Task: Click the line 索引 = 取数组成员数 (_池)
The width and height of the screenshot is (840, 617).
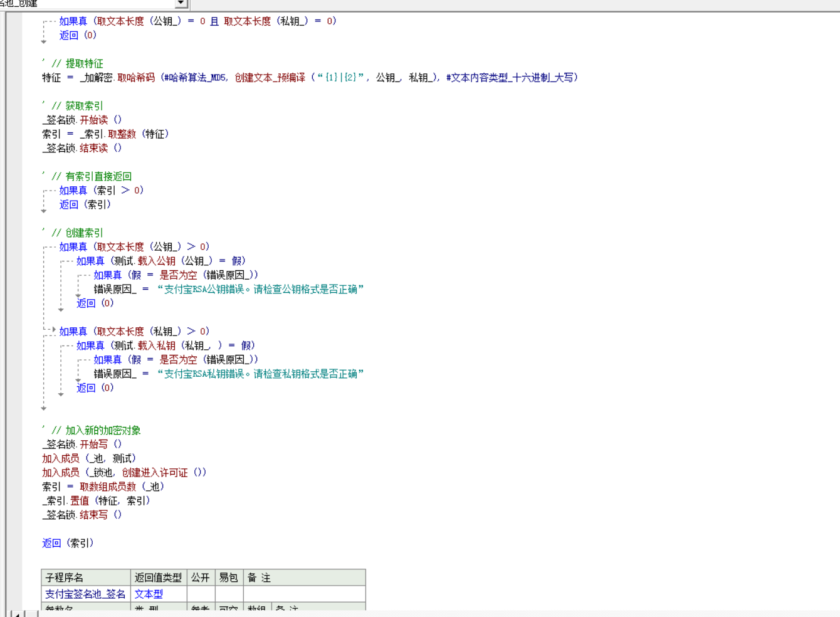Action: [x=103, y=487]
